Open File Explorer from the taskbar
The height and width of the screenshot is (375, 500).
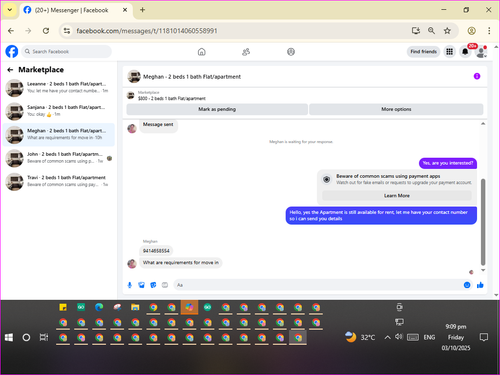[x=135, y=307]
